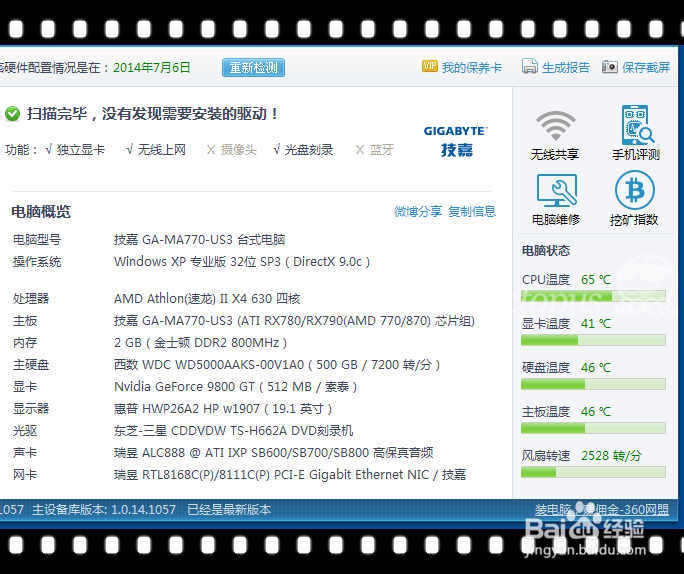
Task: Click 瑞昱 RTL8168C network card text
Action: tap(290, 475)
